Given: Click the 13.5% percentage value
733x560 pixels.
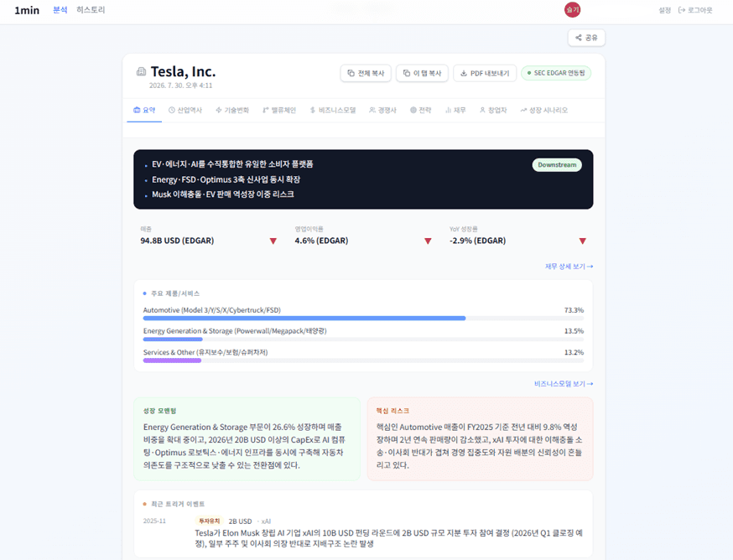Looking at the screenshot, I should (574, 331).
